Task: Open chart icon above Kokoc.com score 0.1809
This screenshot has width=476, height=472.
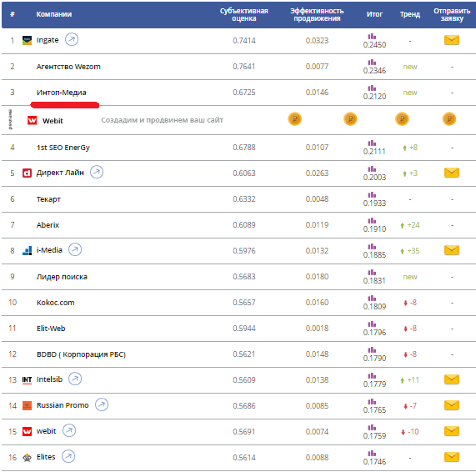Action: coord(372,298)
